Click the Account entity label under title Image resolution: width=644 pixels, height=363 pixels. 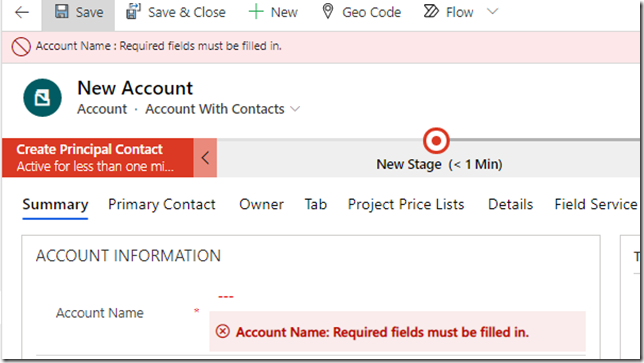tap(102, 109)
